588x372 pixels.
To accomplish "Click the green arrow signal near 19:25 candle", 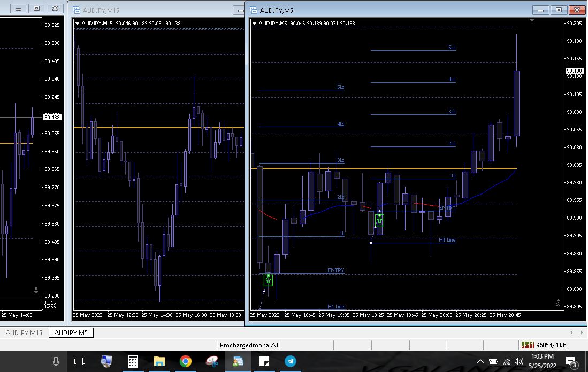I will tap(379, 219).
